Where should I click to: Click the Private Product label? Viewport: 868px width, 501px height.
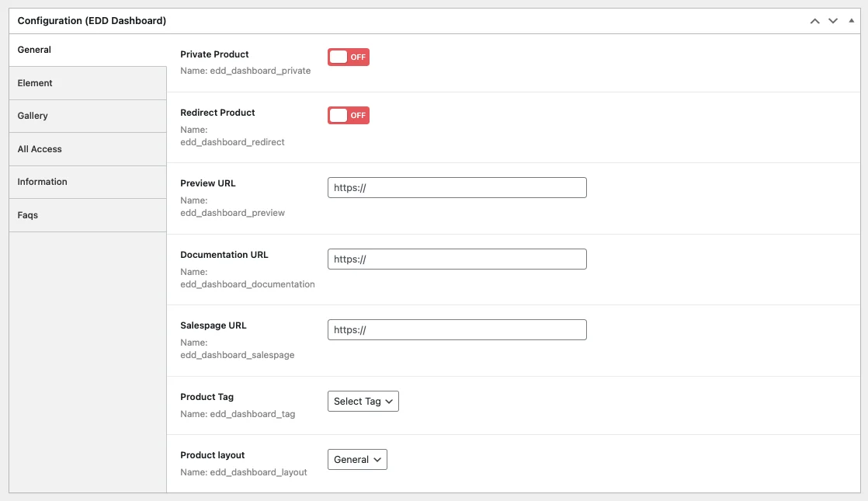pos(214,54)
